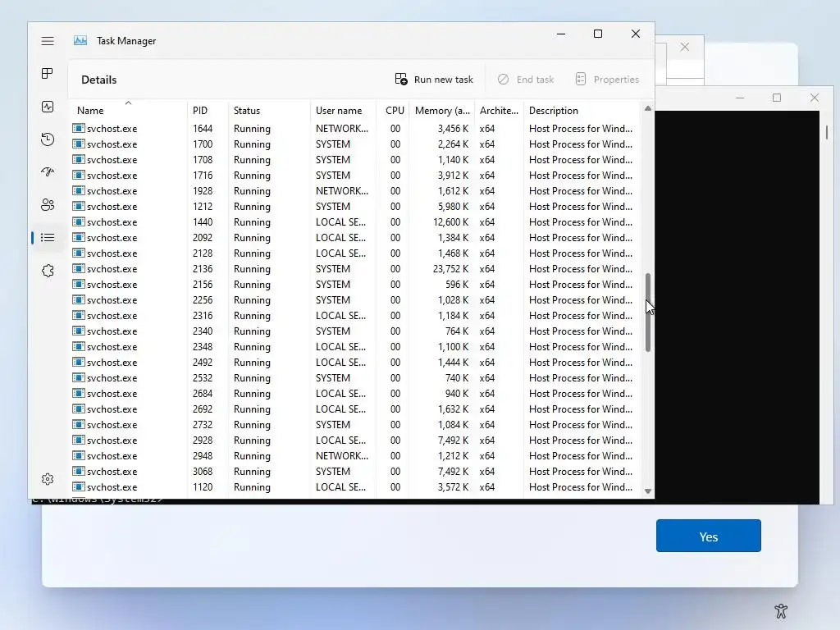Click memory value 3,572 K
The image size is (840, 630).
453,487
